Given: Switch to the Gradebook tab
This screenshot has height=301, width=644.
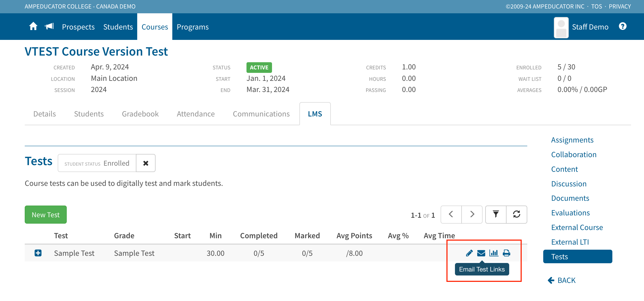Looking at the screenshot, I should pyautogui.click(x=140, y=114).
